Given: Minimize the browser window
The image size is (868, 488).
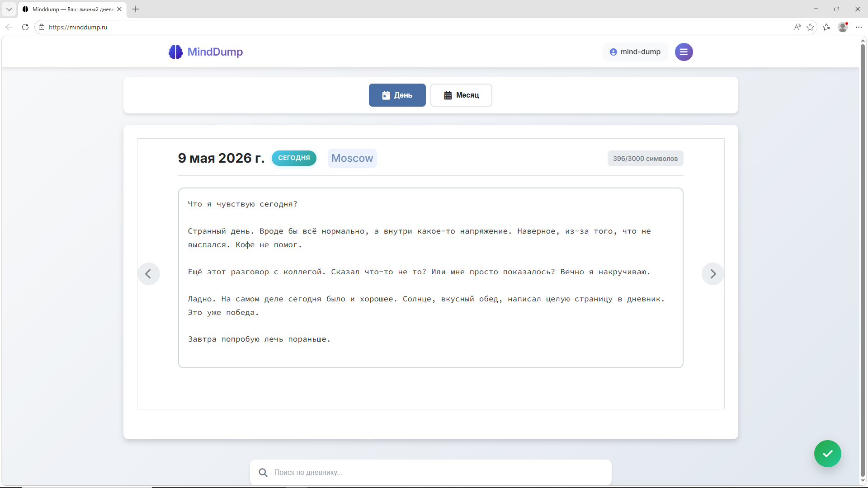Looking at the screenshot, I should tap(816, 9).
